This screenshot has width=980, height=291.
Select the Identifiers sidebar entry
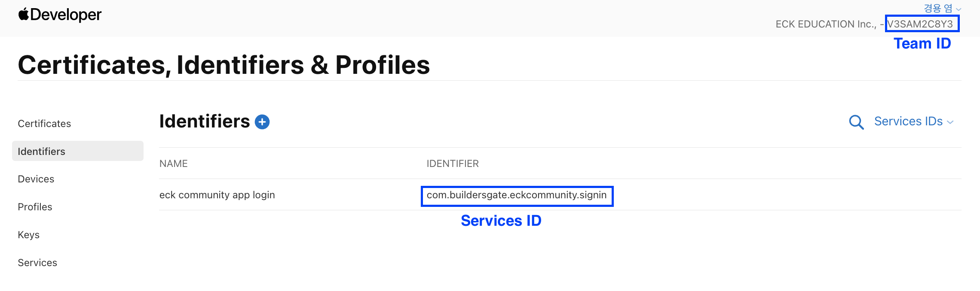(42, 151)
